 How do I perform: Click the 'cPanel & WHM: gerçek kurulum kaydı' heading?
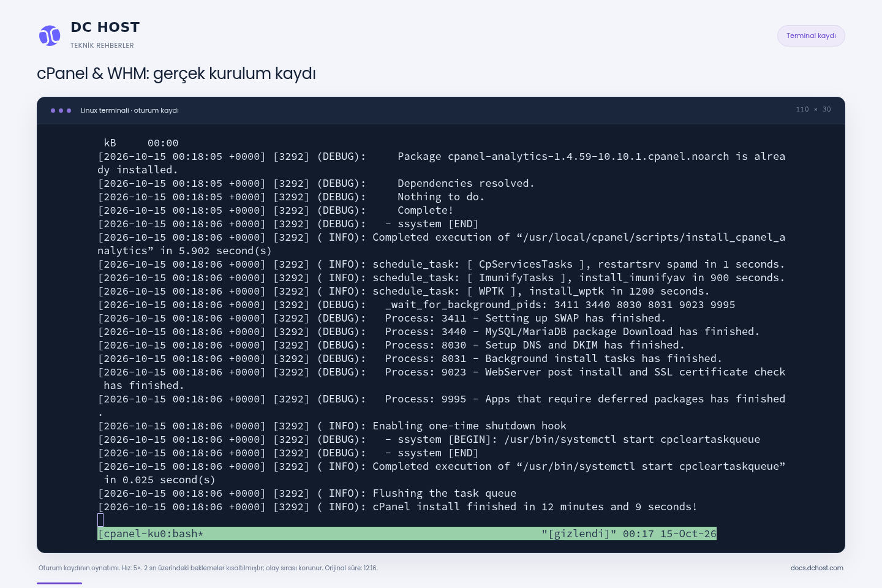[x=176, y=73]
